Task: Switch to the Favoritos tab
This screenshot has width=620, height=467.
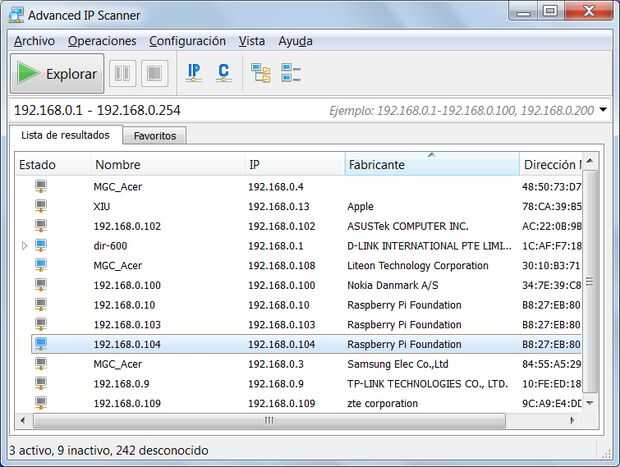Action: pos(155,136)
